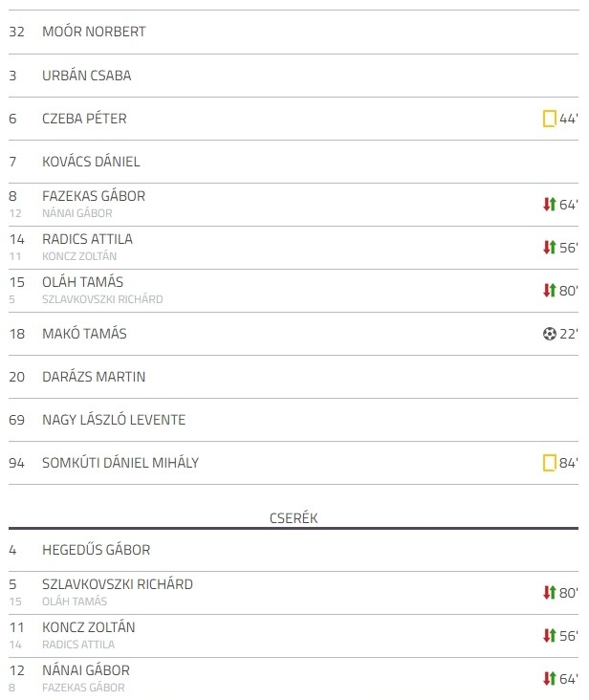This screenshot has width=589, height=700.
Task: Click the Cserék section header
Action: click(x=294, y=518)
